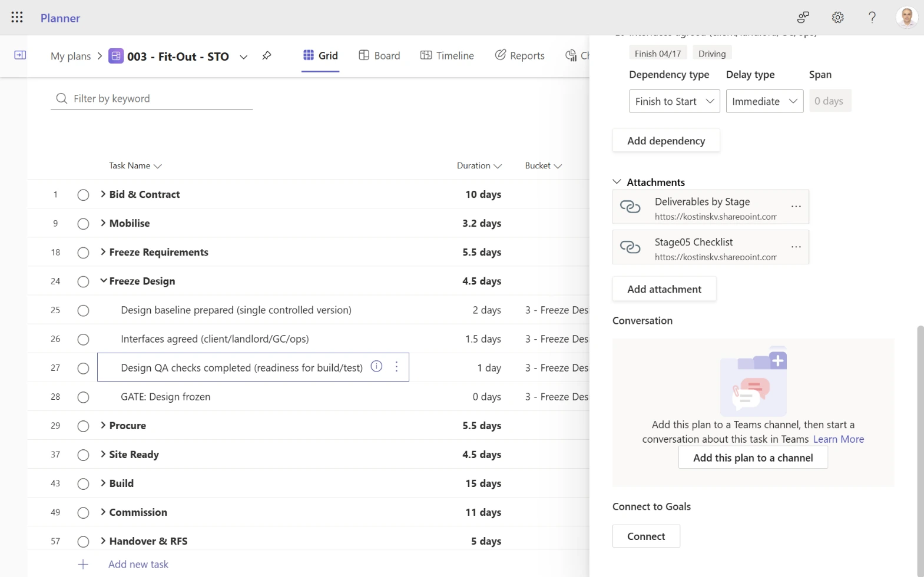This screenshot has height=577, width=924.
Task: Click the link icon of Stage05 Checklist
Action: 630,247
